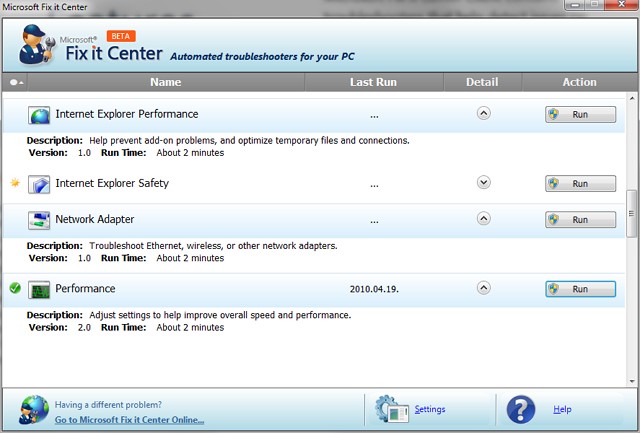Click the globe mechanic icon in footer
The height and width of the screenshot is (433, 640).
[x=34, y=409]
